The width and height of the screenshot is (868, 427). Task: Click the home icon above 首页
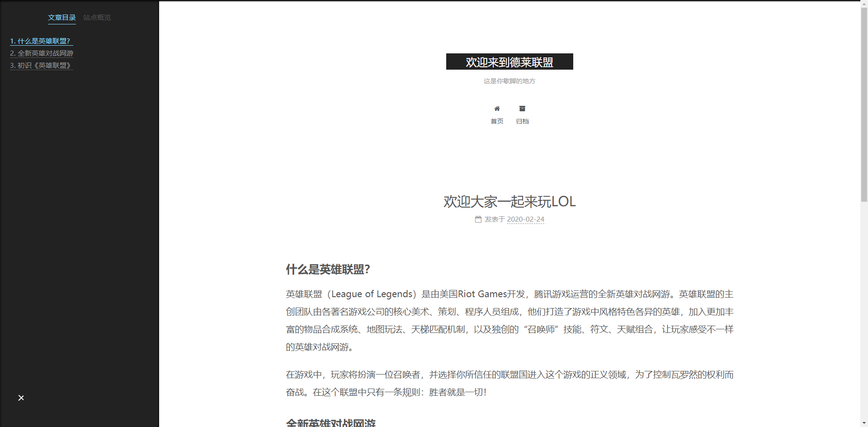tap(497, 109)
